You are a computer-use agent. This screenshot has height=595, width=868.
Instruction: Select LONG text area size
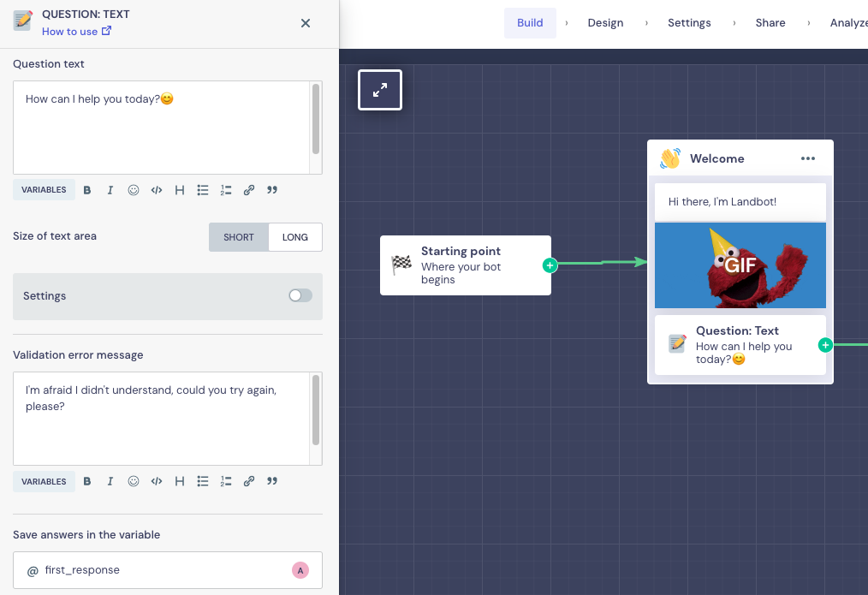click(295, 237)
